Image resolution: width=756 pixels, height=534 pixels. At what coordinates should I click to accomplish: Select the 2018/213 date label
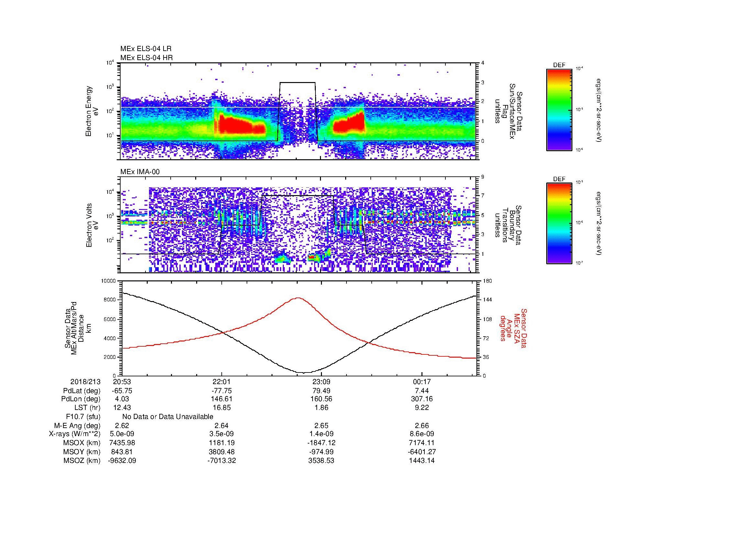click(x=85, y=382)
